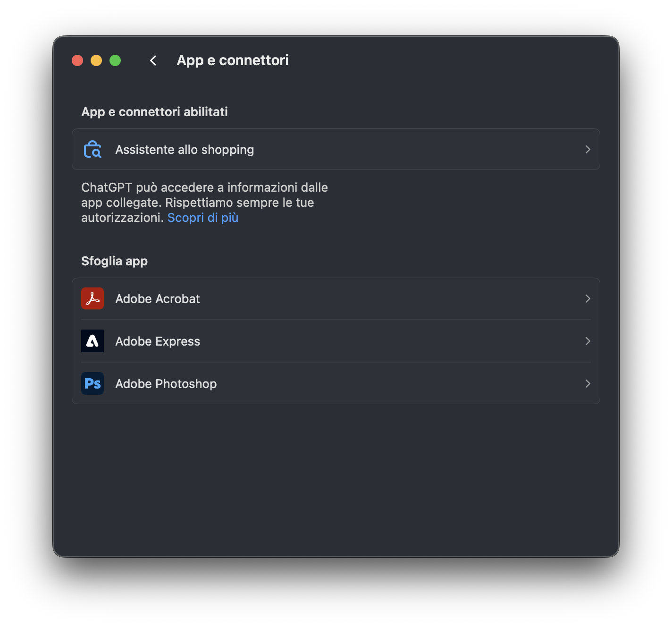
Task: Click the shopping bag icon
Action: [x=92, y=149]
